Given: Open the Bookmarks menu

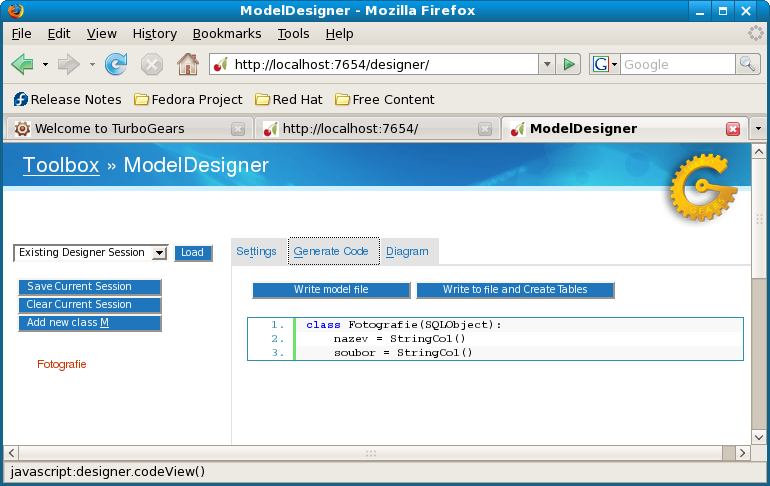Looking at the screenshot, I should pos(227,34).
